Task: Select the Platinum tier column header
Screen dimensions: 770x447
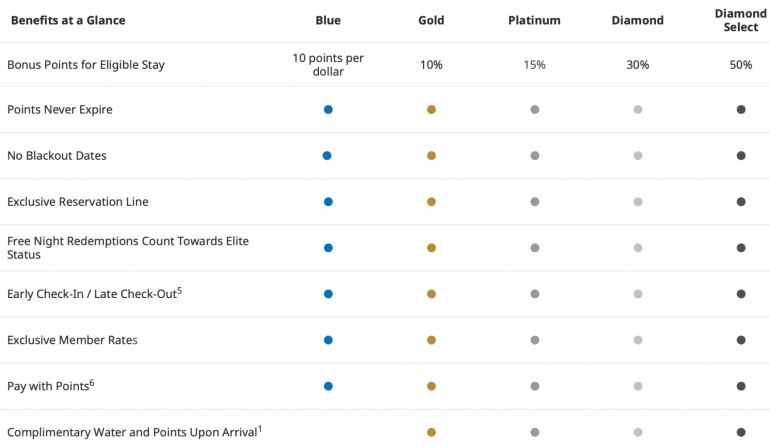Action: pos(534,21)
